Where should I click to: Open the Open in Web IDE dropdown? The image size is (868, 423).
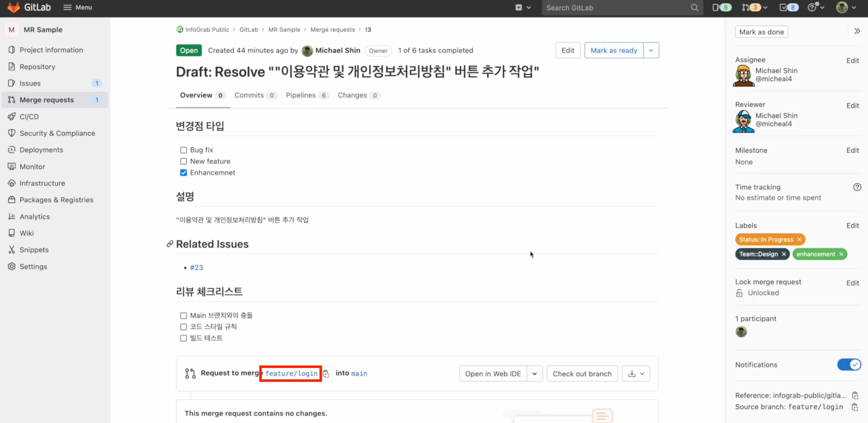pyautogui.click(x=534, y=374)
